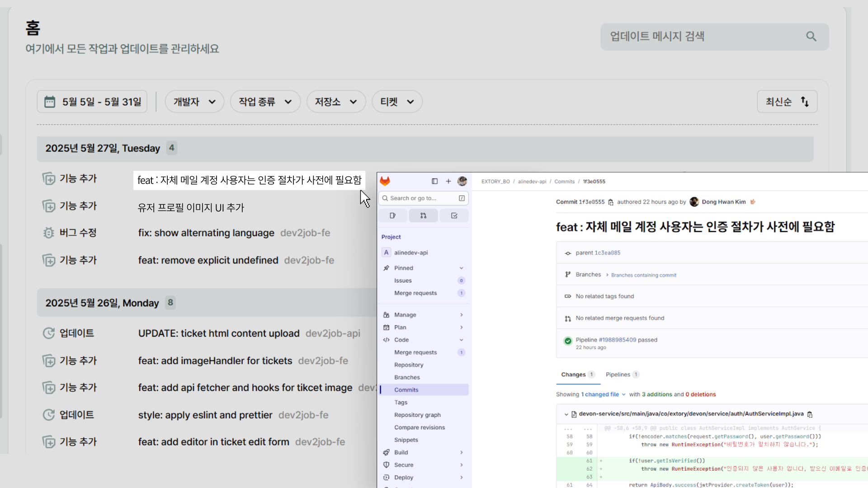
Task: Open parent commit 1c3ea085 link
Action: (x=607, y=253)
